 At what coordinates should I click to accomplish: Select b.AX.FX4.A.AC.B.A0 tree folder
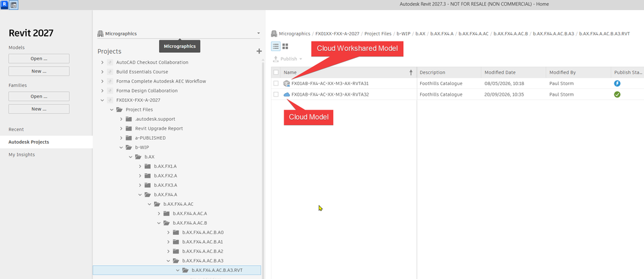click(x=203, y=232)
